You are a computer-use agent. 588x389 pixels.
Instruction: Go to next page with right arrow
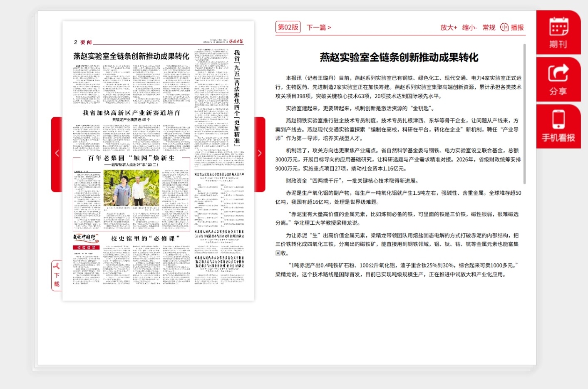click(x=260, y=154)
